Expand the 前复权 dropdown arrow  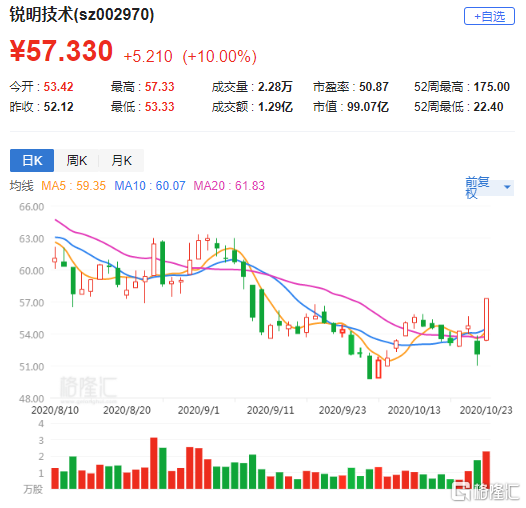[507, 187]
